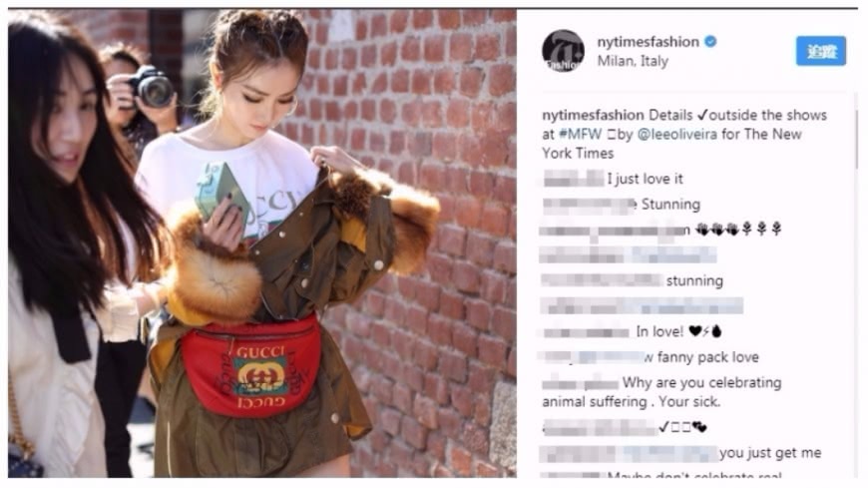Screen dimensions: 868x488
Task: Click the main street-style photo
Action: tap(262, 244)
